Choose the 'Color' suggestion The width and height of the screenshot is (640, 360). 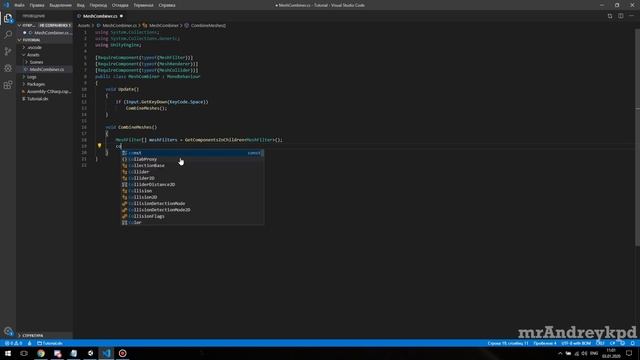(x=192, y=222)
